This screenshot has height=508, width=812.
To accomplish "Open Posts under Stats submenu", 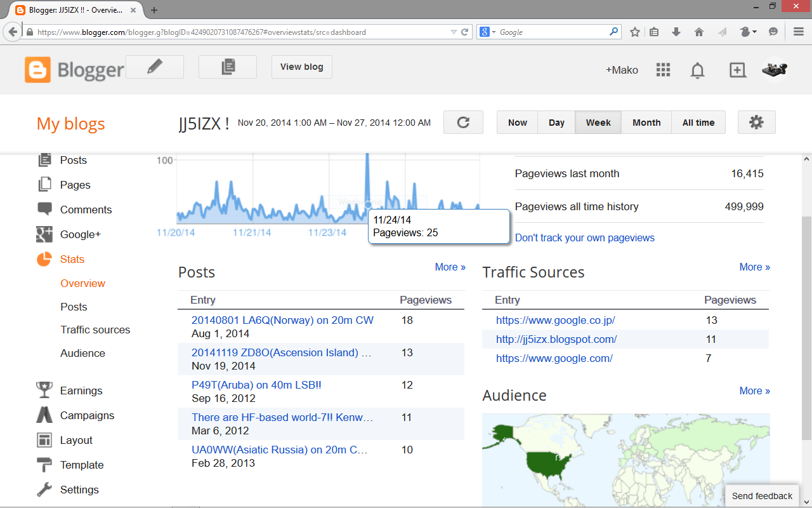I will [74, 307].
